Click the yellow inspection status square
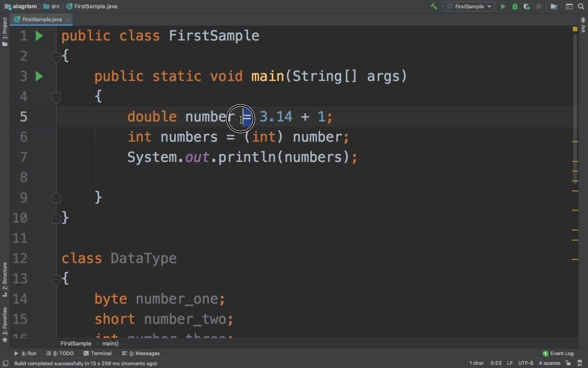Screen dimensions: 588x368 575,29
